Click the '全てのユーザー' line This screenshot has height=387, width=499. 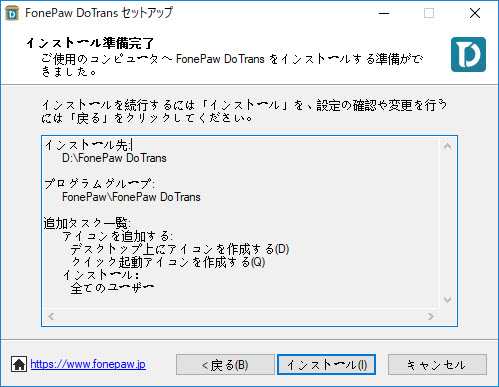click(112, 288)
